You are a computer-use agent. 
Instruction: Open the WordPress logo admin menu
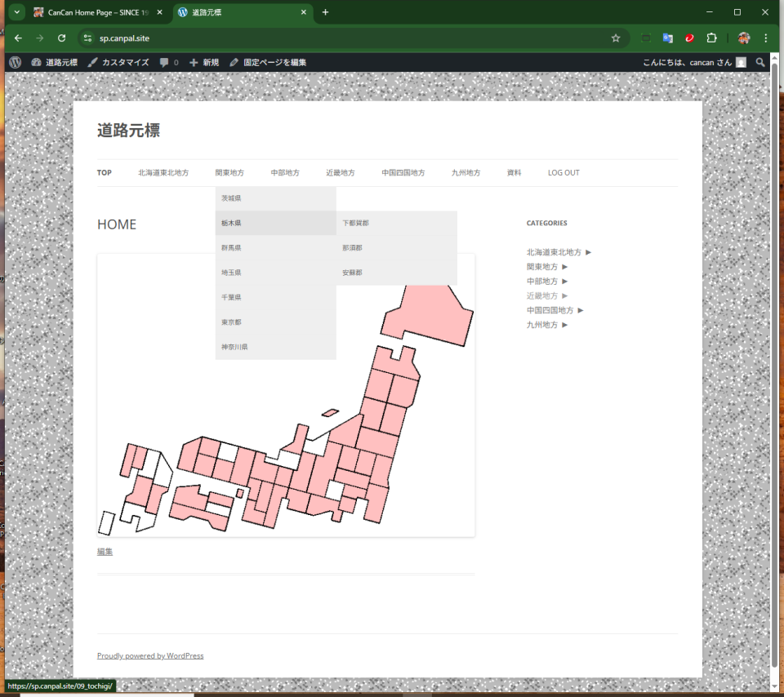click(16, 62)
